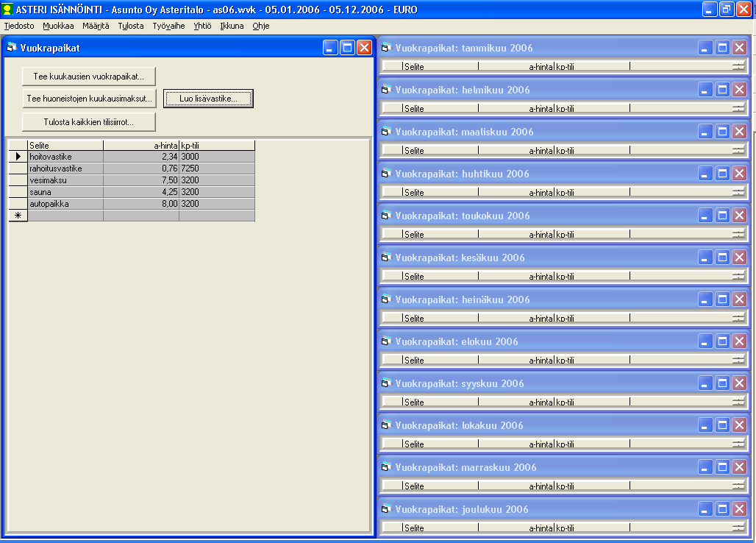Click the empty Selite cell in new row
756x543 pixels.
(x=65, y=216)
